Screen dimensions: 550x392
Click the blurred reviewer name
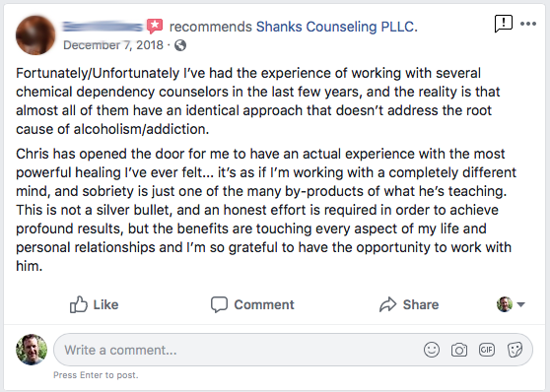tap(103, 27)
